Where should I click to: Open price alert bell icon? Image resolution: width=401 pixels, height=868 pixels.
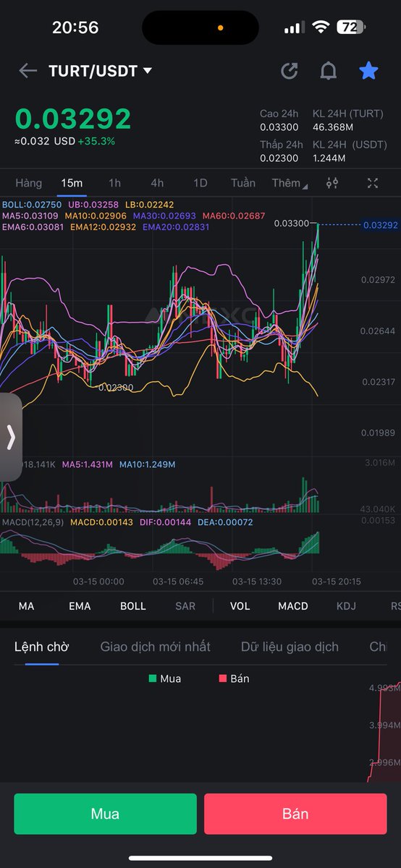pos(329,71)
